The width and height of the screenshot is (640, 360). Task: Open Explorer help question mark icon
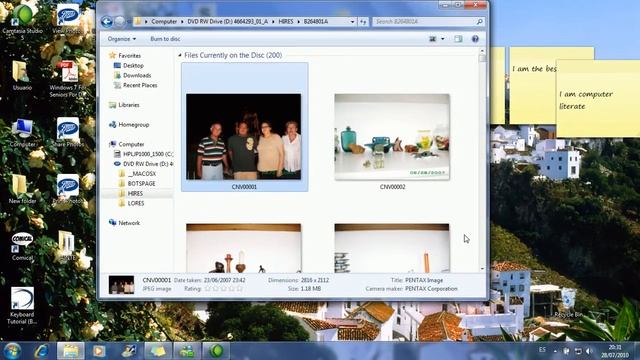click(x=475, y=39)
